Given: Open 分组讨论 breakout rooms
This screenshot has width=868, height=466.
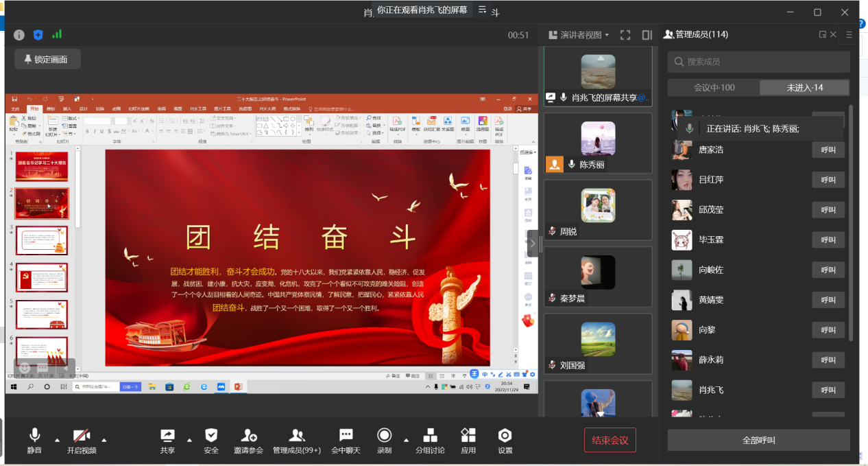Looking at the screenshot, I should 430,436.
